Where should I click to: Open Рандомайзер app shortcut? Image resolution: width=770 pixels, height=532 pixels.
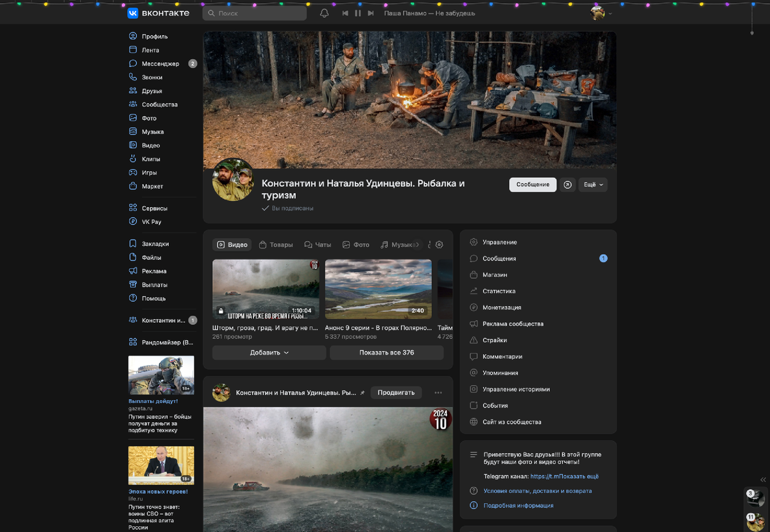coord(162,342)
